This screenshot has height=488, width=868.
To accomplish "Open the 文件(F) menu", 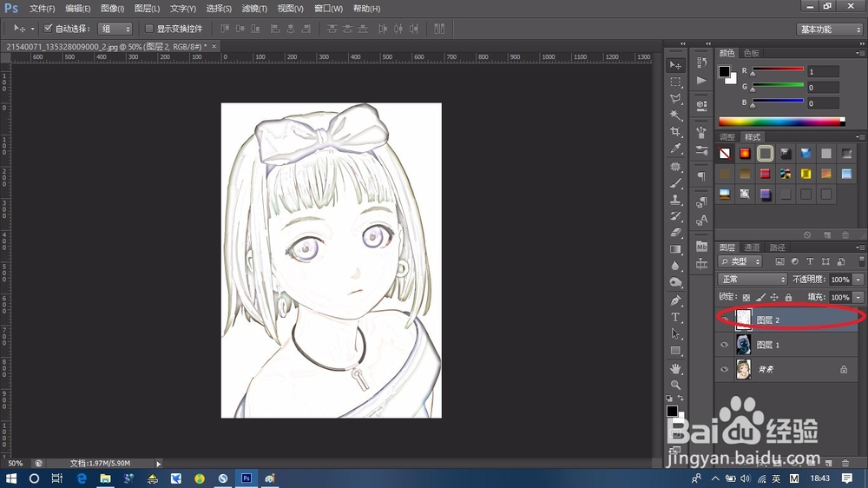I will [x=42, y=9].
